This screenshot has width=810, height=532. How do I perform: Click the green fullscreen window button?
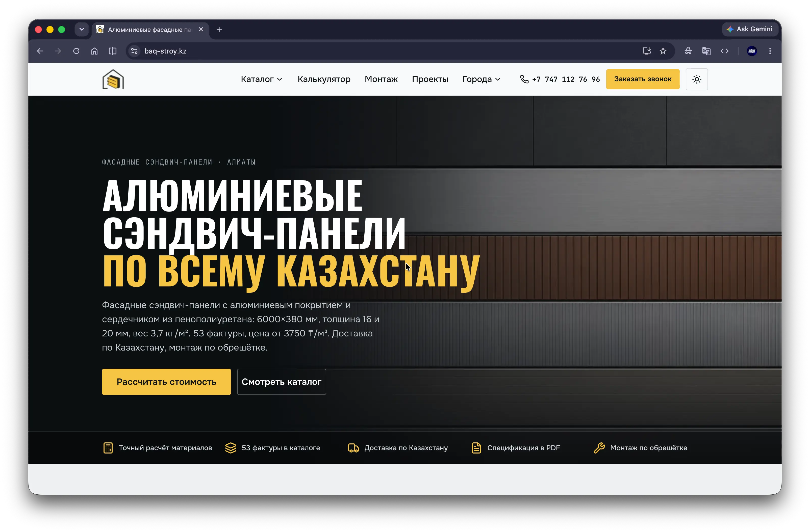pos(62,30)
